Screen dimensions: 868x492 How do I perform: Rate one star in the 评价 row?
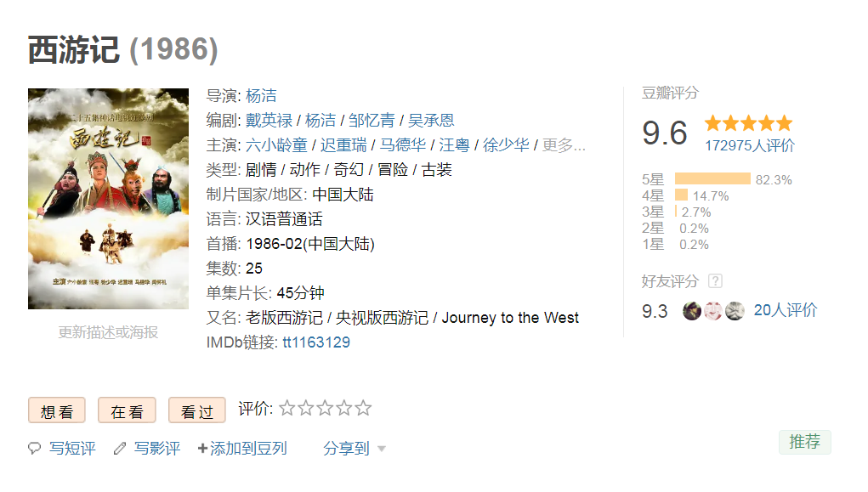coord(287,409)
